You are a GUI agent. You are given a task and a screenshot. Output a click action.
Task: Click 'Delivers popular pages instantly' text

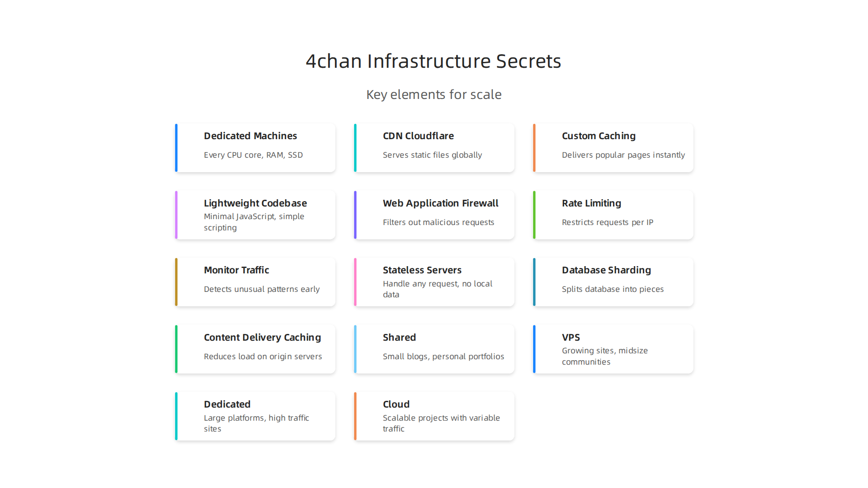point(623,155)
